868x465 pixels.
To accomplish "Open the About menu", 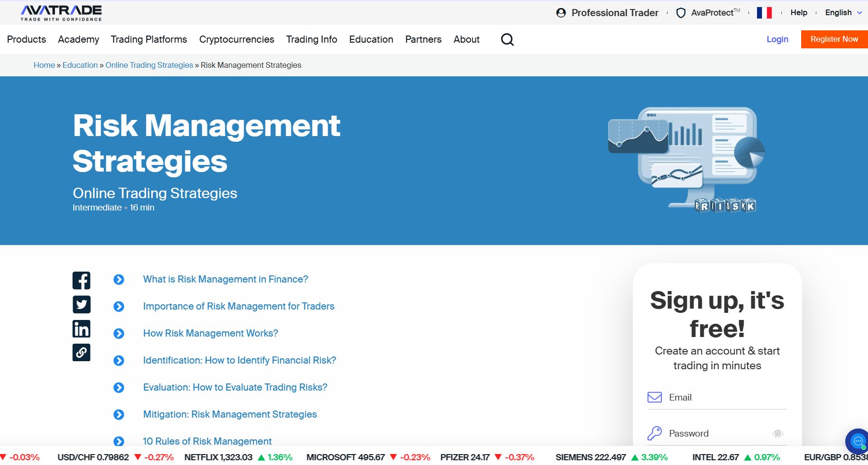I will [x=466, y=39].
